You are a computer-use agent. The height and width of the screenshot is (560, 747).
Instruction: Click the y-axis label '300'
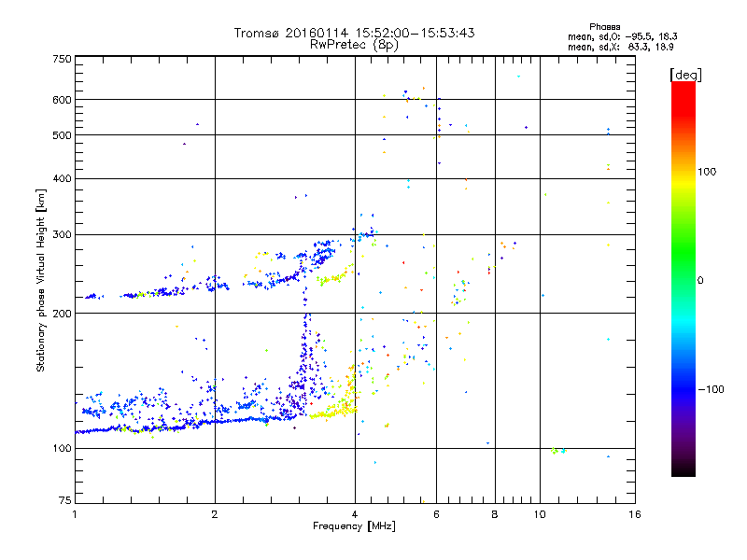(x=63, y=234)
